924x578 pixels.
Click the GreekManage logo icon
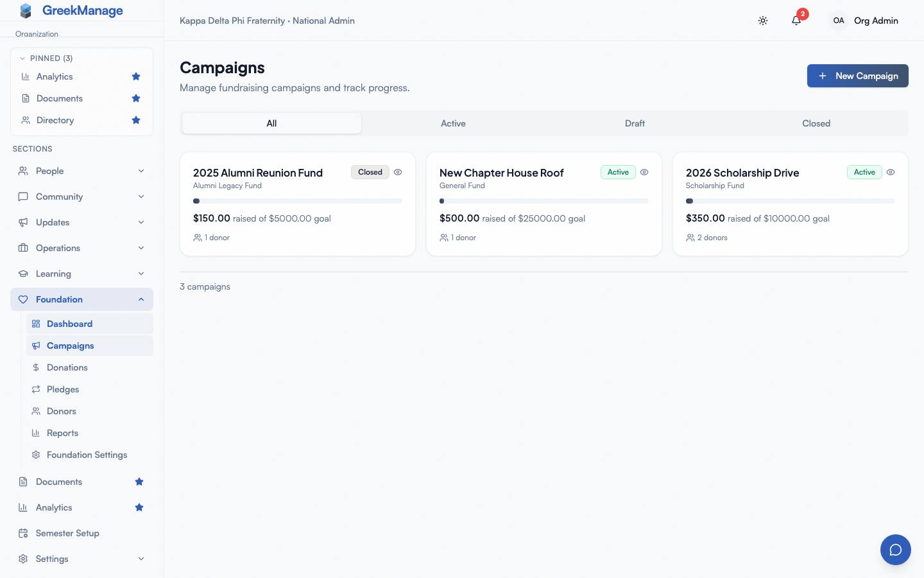26,11
